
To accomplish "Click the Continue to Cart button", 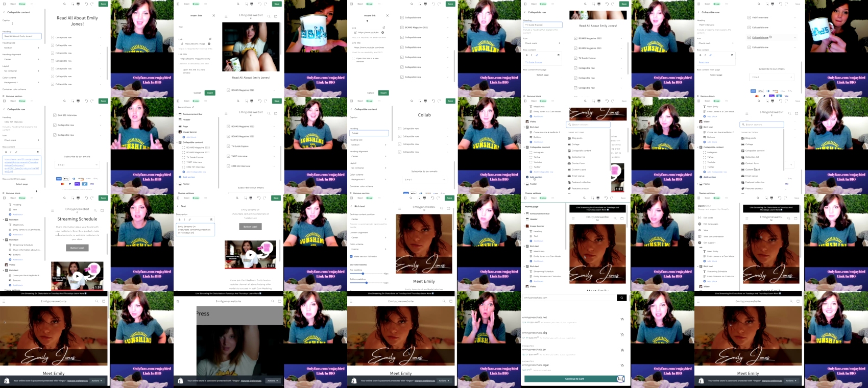I will pyautogui.click(x=574, y=379).
